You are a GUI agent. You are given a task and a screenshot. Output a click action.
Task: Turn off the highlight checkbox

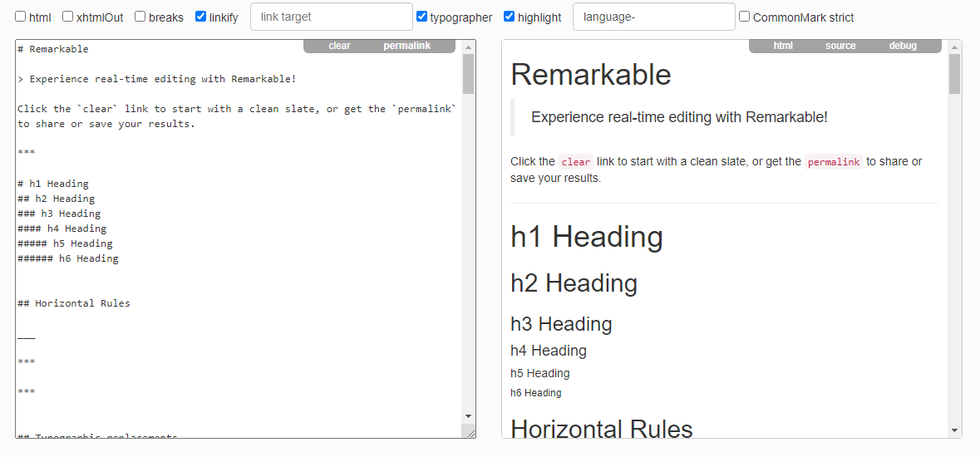point(510,17)
